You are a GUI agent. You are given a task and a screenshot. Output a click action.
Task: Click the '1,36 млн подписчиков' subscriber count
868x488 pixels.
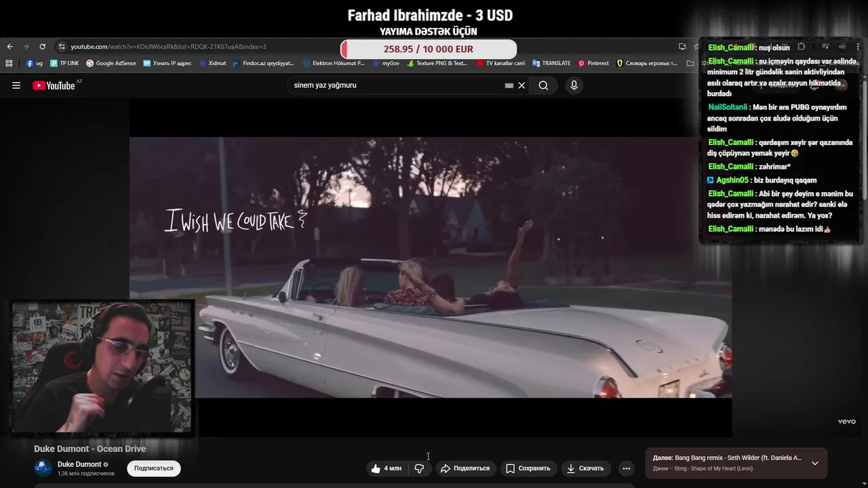click(85, 473)
